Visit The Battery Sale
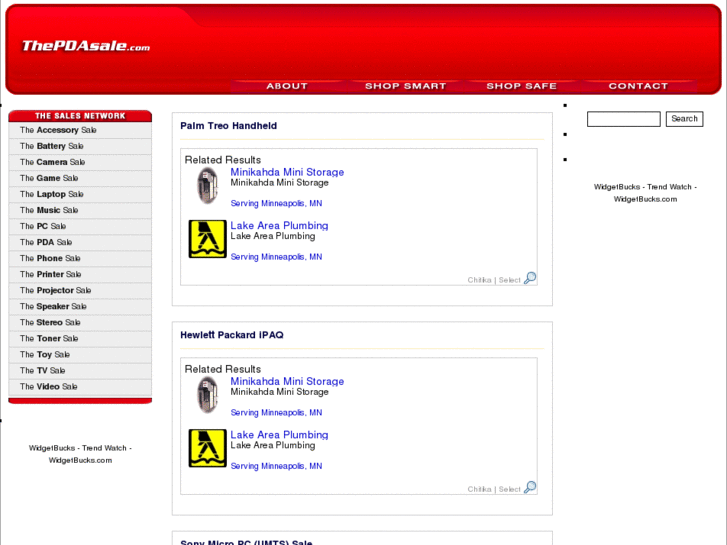Viewport: 727px width, 545px height. click(51, 146)
